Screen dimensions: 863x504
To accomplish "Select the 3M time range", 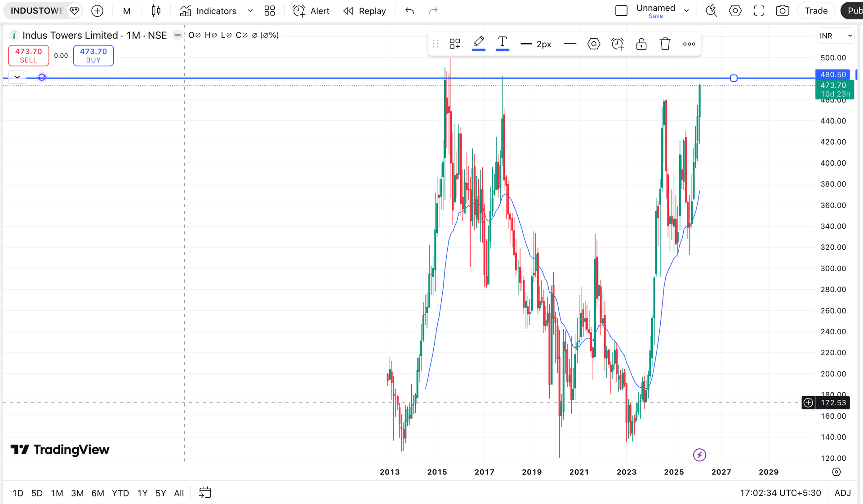I will [77, 493].
